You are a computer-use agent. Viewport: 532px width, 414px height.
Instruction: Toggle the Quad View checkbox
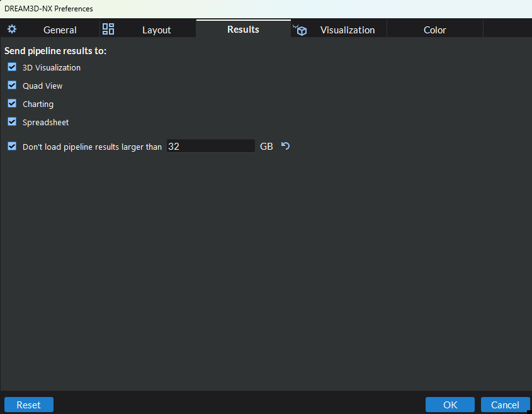click(12, 86)
